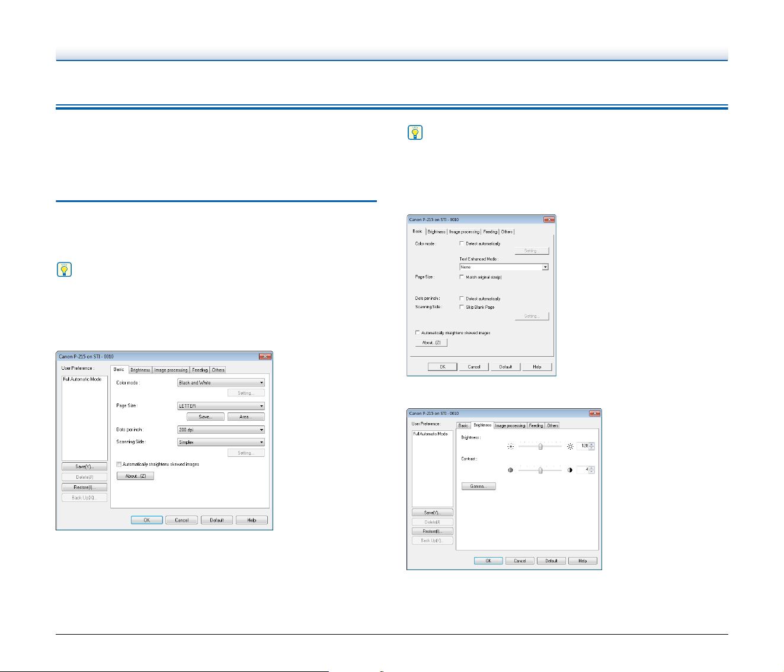This screenshot has height=672, width=784.
Task: Switch to Brightness tab in LETTER page-size dialog
Action: [x=140, y=370]
